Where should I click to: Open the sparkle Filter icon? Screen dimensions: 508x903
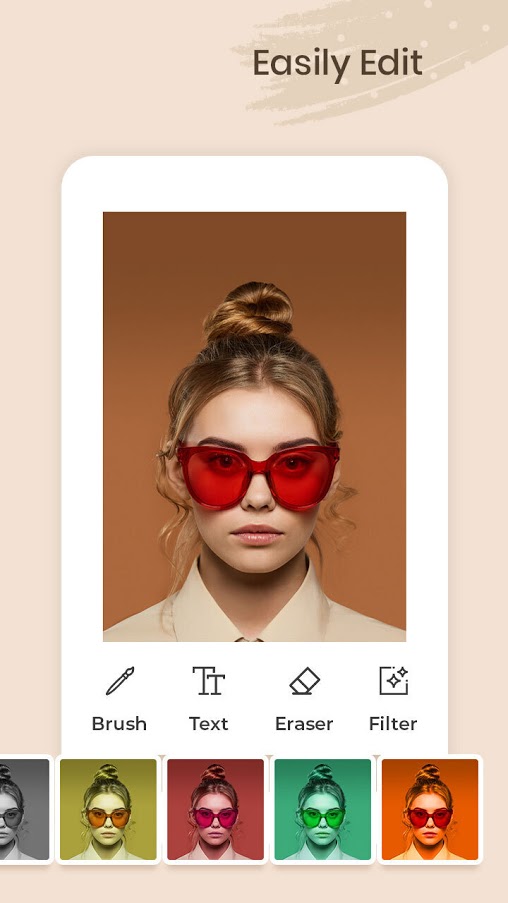[x=393, y=681]
